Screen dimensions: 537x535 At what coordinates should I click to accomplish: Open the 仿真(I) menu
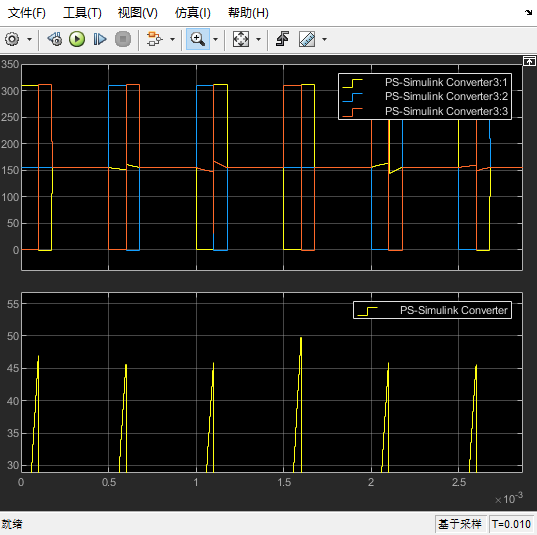[192, 13]
